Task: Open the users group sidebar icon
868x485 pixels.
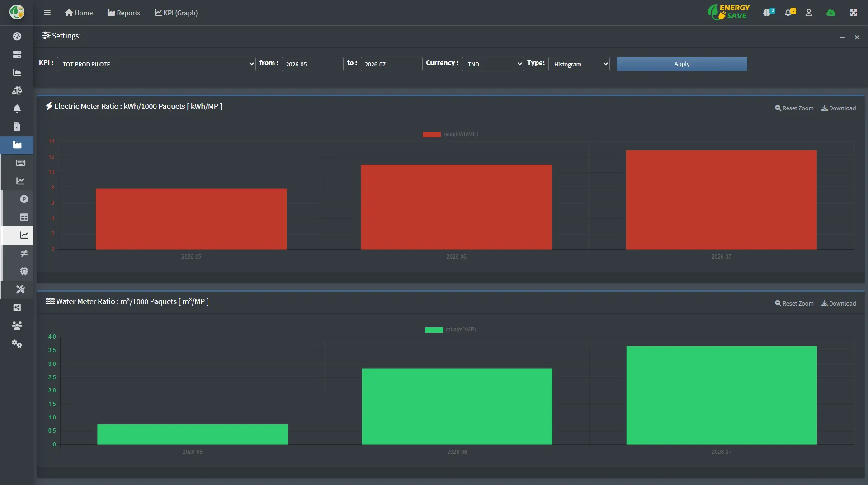Action: coord(17,325)
